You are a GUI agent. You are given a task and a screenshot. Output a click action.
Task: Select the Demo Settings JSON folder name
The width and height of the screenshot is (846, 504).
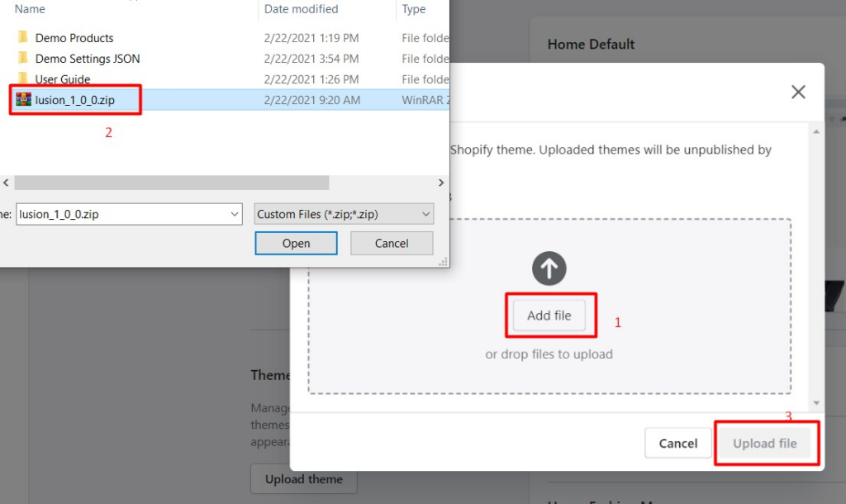click(x=88, y=59)
